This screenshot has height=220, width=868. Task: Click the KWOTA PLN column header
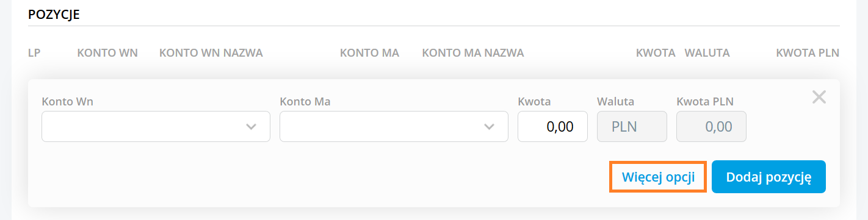[808, 53]
